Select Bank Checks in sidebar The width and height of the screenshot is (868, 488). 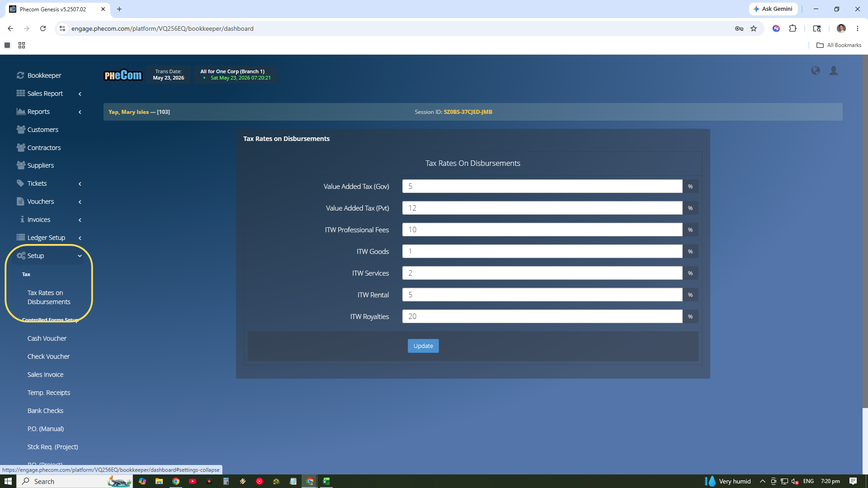(45, 411)
